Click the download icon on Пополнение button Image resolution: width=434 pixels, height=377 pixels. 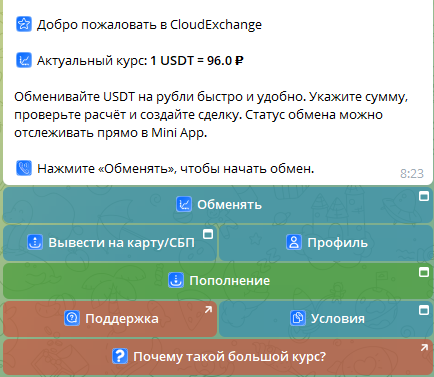[x=176, y=280]
